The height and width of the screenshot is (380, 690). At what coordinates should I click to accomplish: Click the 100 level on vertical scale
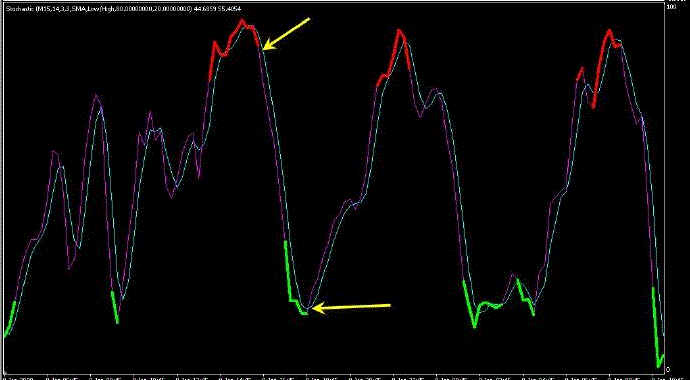pos(672,7)
